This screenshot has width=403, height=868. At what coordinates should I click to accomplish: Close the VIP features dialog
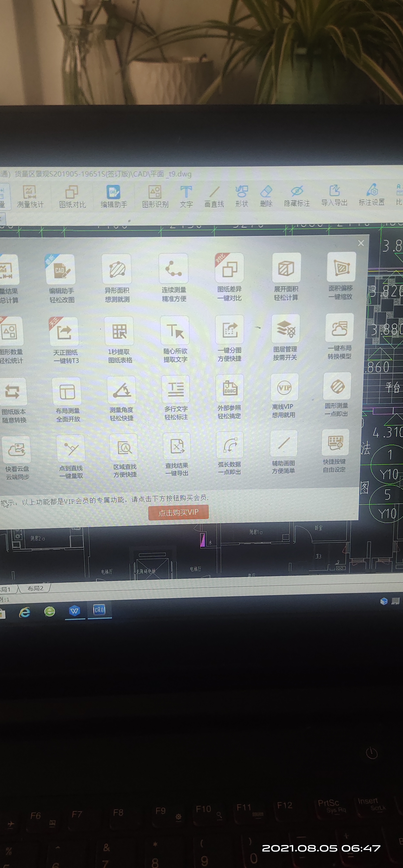click(x=361, y=243)
